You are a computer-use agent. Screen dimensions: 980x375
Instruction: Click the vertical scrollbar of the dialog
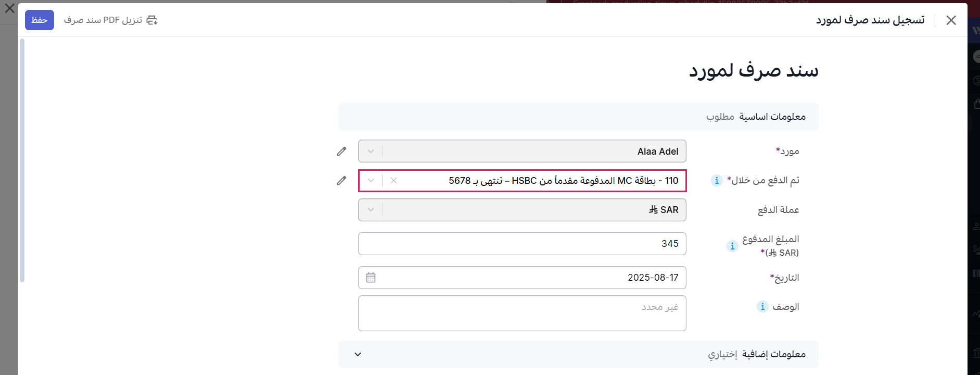click(22, 156)
